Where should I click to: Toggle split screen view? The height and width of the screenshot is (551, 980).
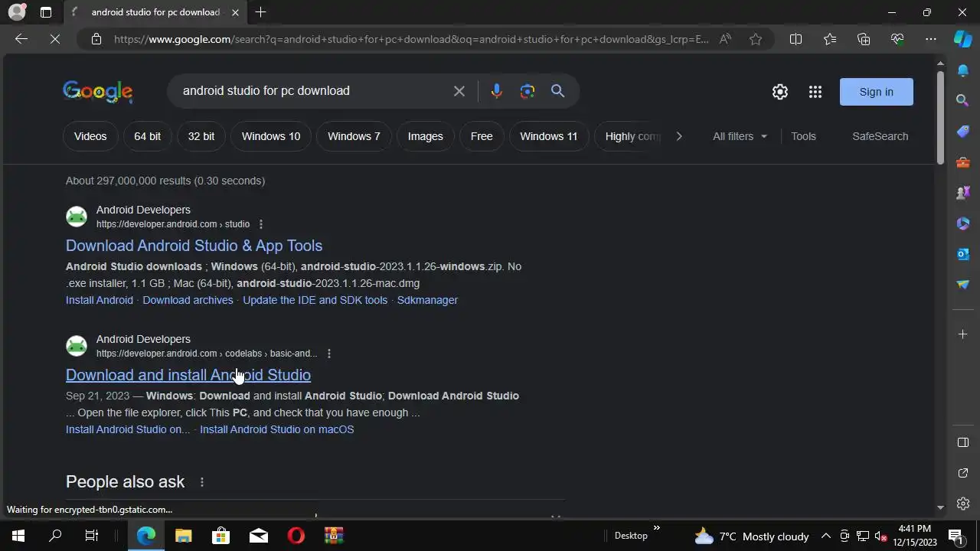point(795,39)
